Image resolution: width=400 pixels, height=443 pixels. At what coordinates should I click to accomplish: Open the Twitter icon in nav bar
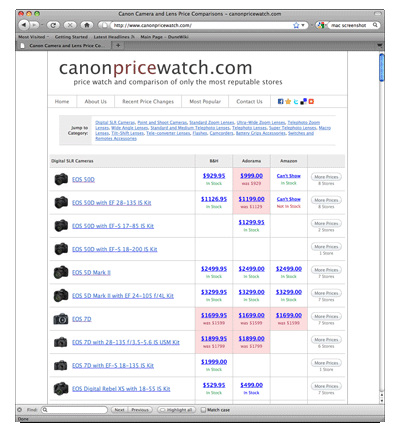tap(296, 101)
